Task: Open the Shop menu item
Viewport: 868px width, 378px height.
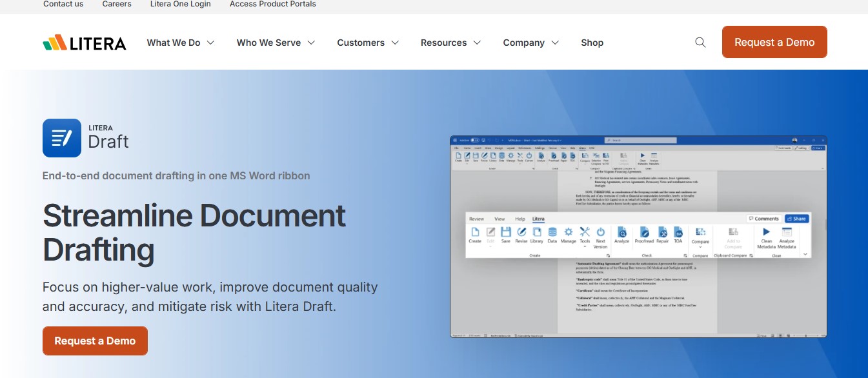Action: [592, 43]
